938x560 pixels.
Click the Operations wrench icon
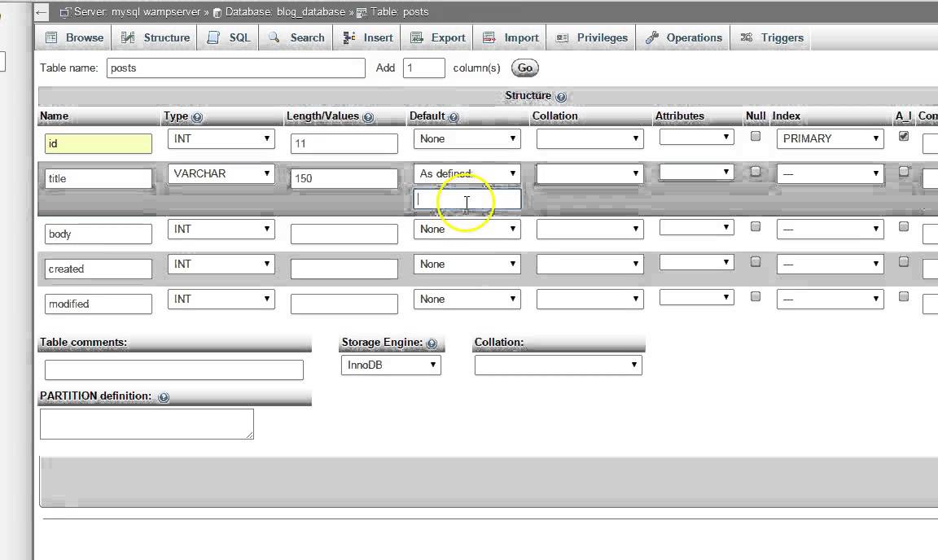pyautogui.click(x=652, y=37)
